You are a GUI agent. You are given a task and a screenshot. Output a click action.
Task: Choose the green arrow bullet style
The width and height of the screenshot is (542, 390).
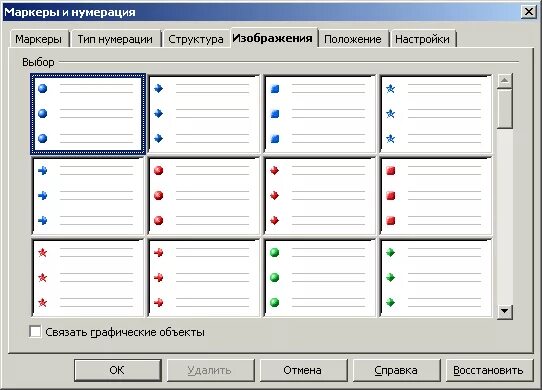coord(436,278)
